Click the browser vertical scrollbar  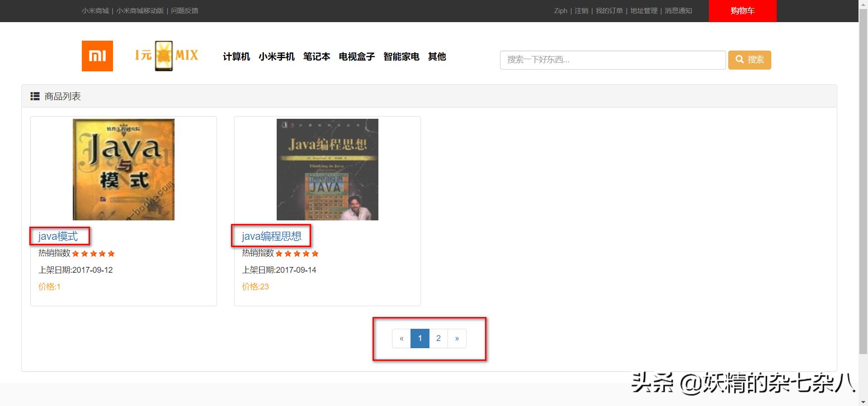(863, 181)
